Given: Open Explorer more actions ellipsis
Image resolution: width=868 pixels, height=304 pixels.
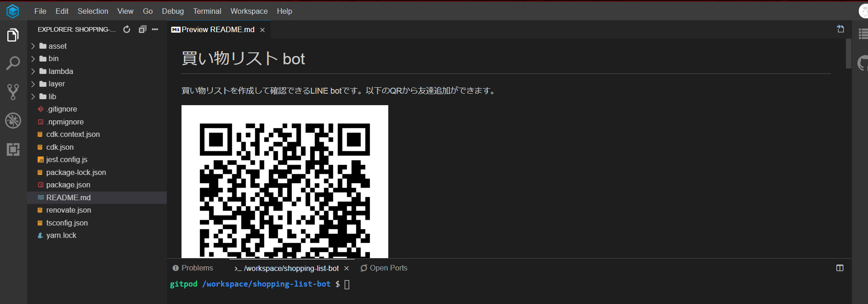Looking at the screenshot, I should [x=155, y=29].
